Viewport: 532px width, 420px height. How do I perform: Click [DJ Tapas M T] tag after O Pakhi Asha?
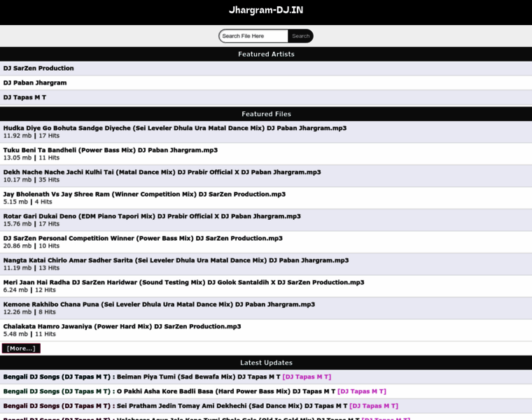[x=362, y=391]
